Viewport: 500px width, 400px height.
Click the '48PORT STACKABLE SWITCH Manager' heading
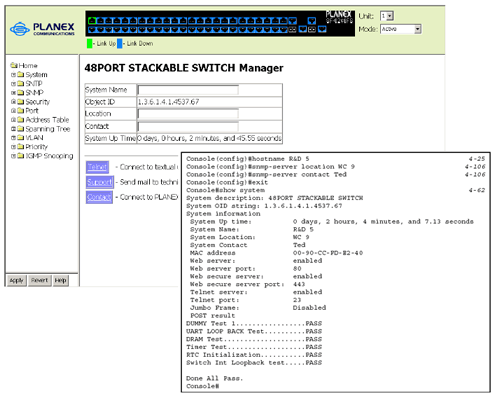pos(184,68)
